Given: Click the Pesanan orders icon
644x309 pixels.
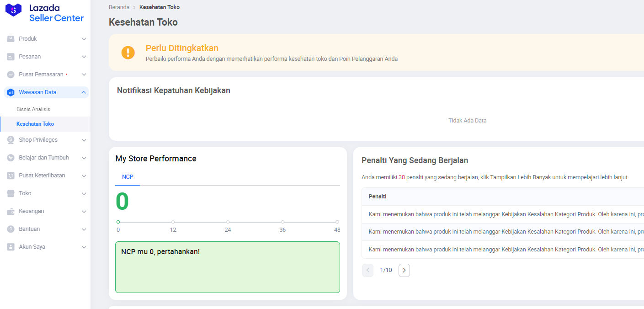Looking at the screenshot, I should pyautogui.click(x=11, y=57).
